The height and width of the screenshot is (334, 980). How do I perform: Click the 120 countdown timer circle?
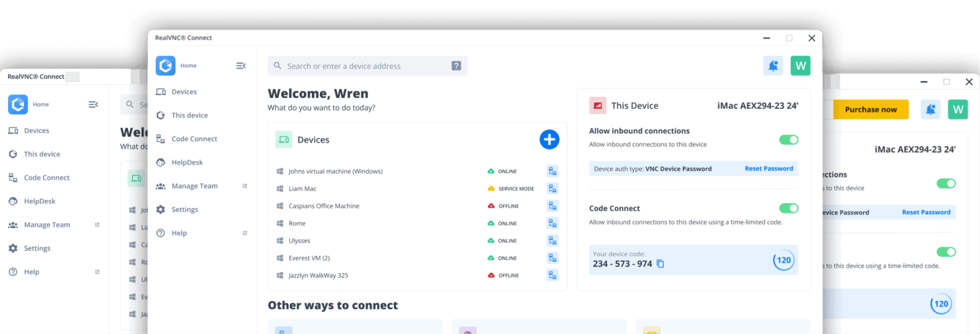click(x=783, y=260)
